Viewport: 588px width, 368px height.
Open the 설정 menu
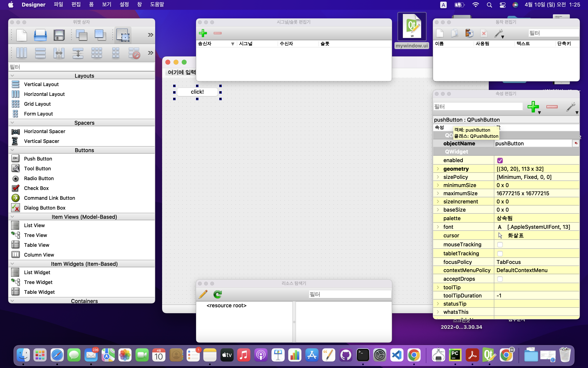[124, 5]
